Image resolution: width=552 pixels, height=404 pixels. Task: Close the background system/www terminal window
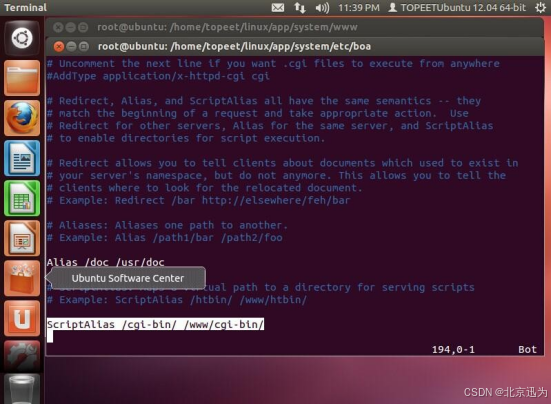point(58,27)
